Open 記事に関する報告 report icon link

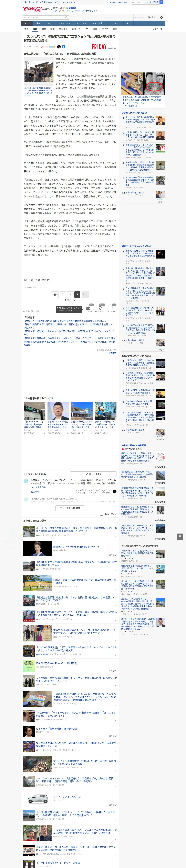click(32, 311)
